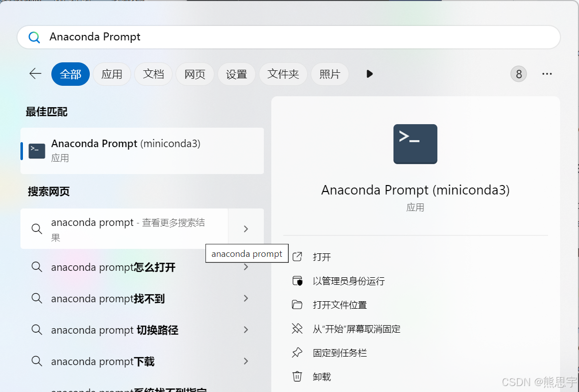Show more filter tabs with play arrow
The height and width of the screenshot is (392, 579).
369,74
